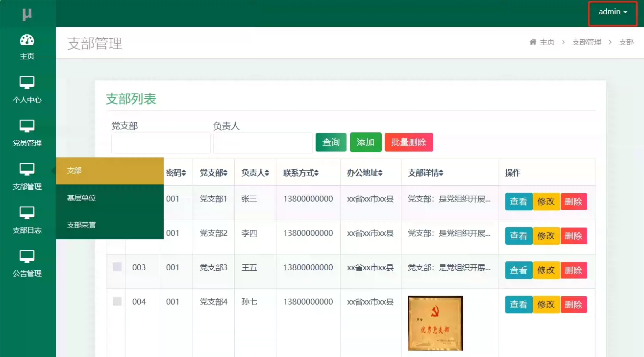Open the 优秀党支部 thumbnail image
This screenshot has height=357, width=644.
point(435,323)
